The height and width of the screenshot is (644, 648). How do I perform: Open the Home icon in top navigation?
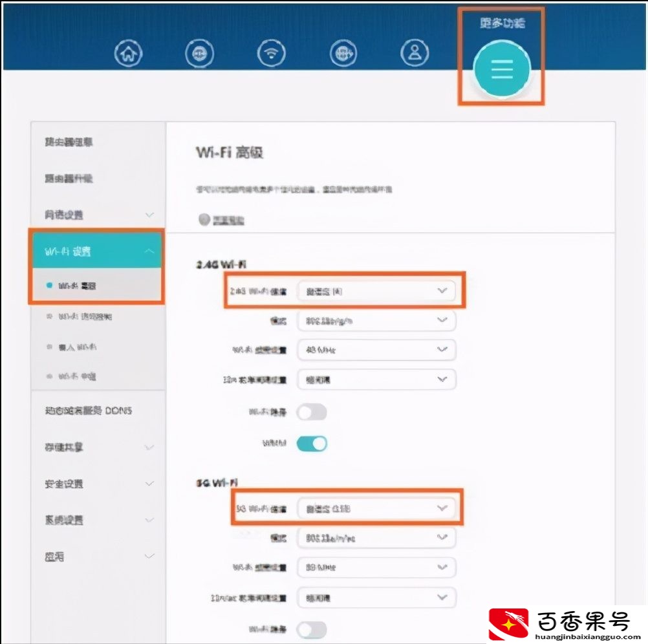pos(129,53)
